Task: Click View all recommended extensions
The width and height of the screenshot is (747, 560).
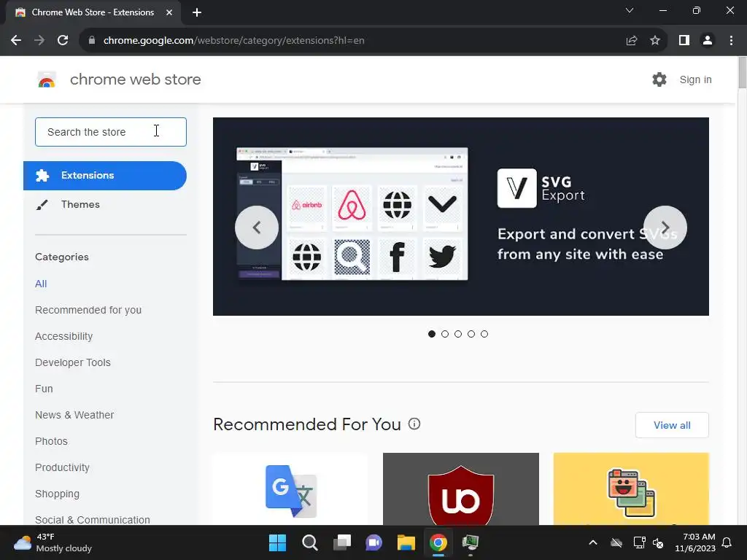Action: click(x=672, y=425)
